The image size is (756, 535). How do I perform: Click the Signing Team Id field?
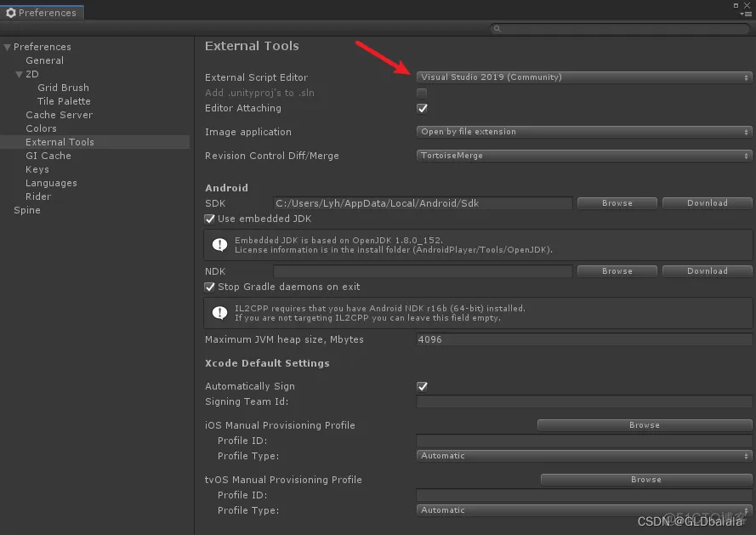pyautogui.click(x=584, y=401)
